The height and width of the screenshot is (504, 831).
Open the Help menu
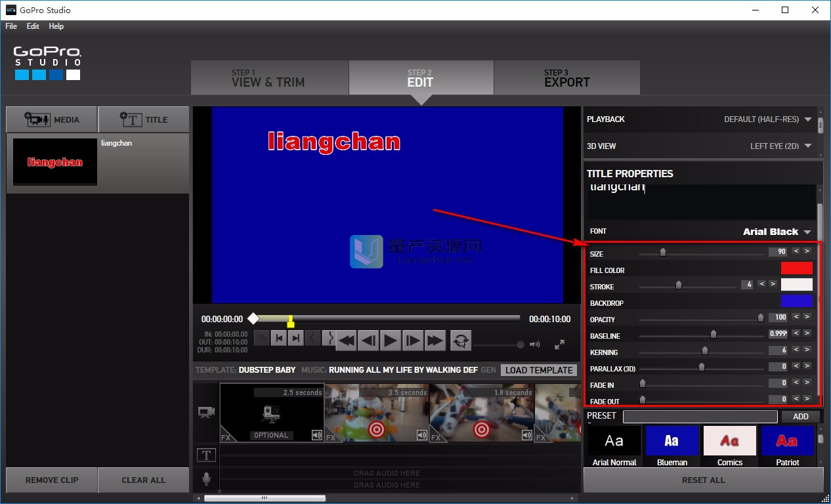pyautogui.click(x=56, y=26)
